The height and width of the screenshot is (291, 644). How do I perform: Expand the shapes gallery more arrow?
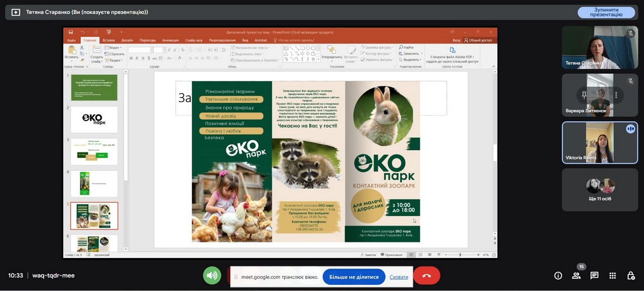click(x=318, y=60)
